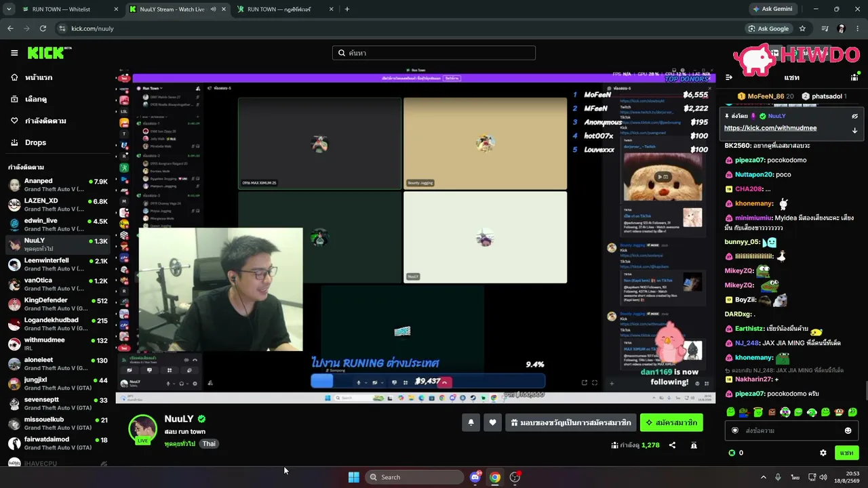Click the Kick search box
This screenshot has width=868, height=488.
[x=434, y=53]
